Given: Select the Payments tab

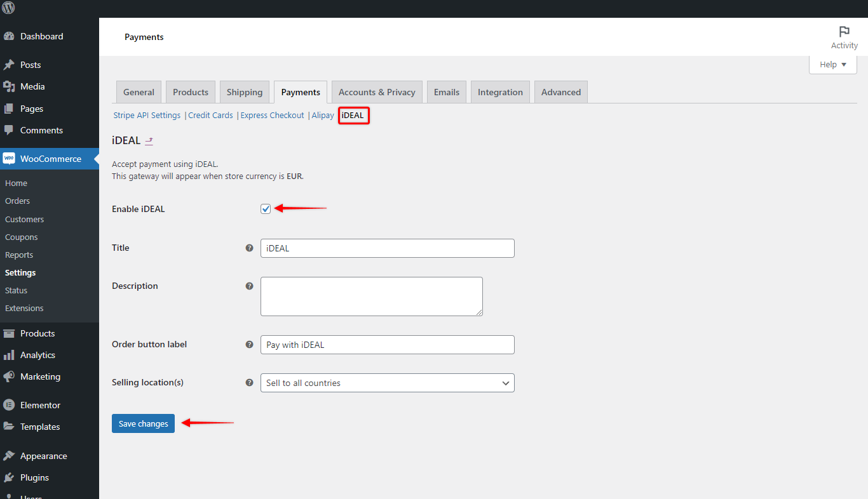Looking at the screenshot, I should [301, 92].
